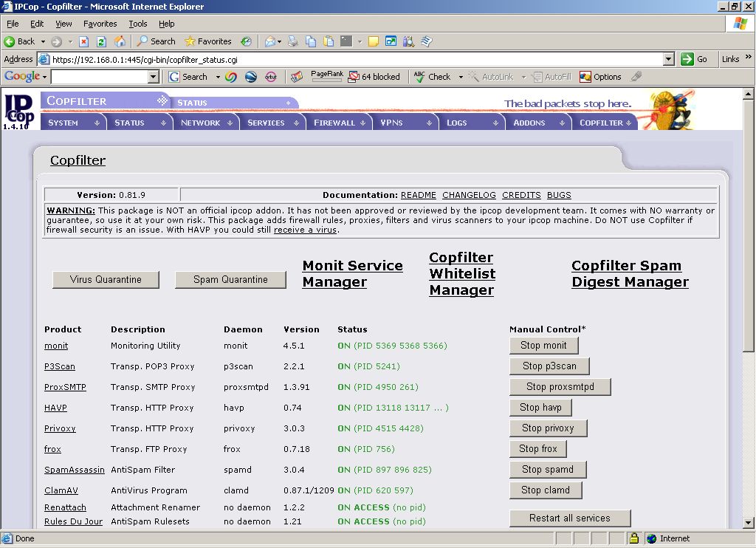
Task: Open the Mail icon dropdown arrow
Action: tap(279, 41)
